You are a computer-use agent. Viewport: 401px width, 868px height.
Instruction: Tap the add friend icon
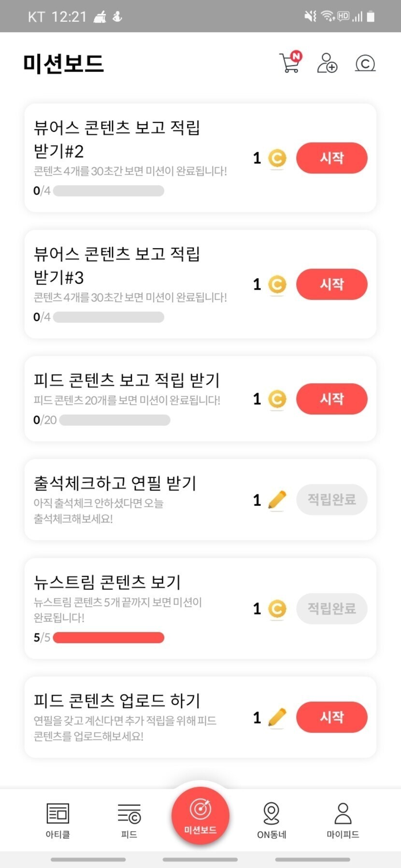click(x=327, y=63)
